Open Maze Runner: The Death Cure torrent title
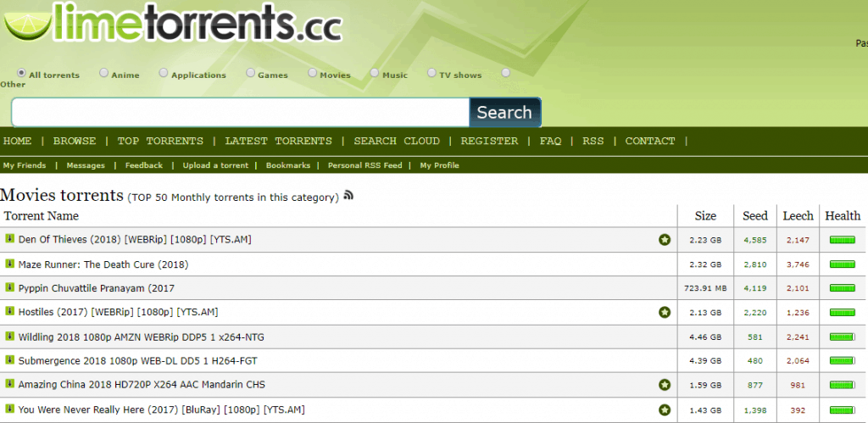This screenshot has height=423, width=868. 103,264
